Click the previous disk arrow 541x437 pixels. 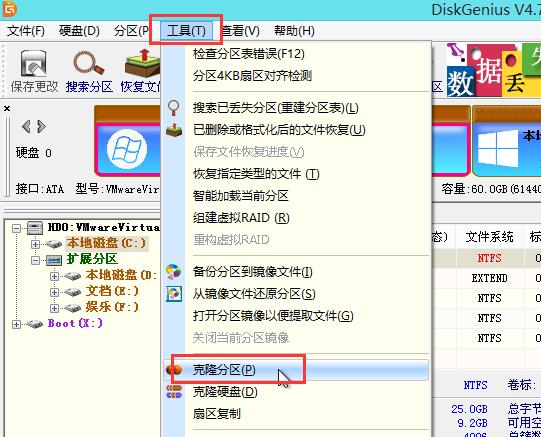26,127
